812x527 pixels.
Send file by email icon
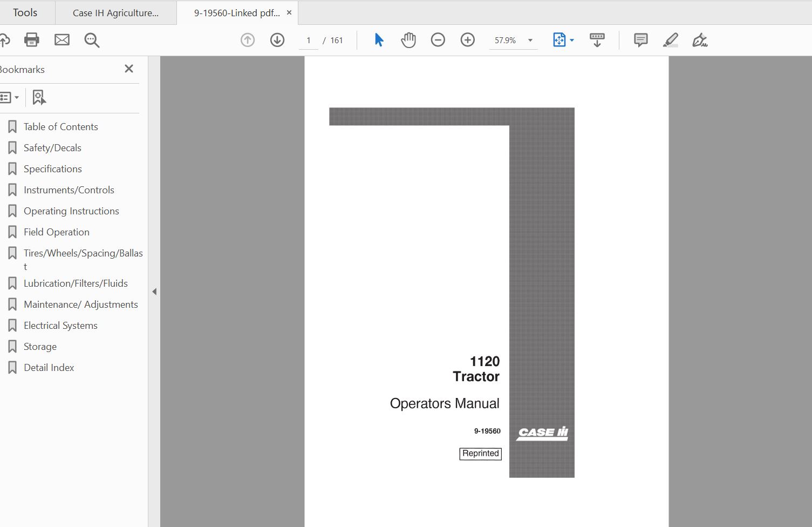point(62,40)
